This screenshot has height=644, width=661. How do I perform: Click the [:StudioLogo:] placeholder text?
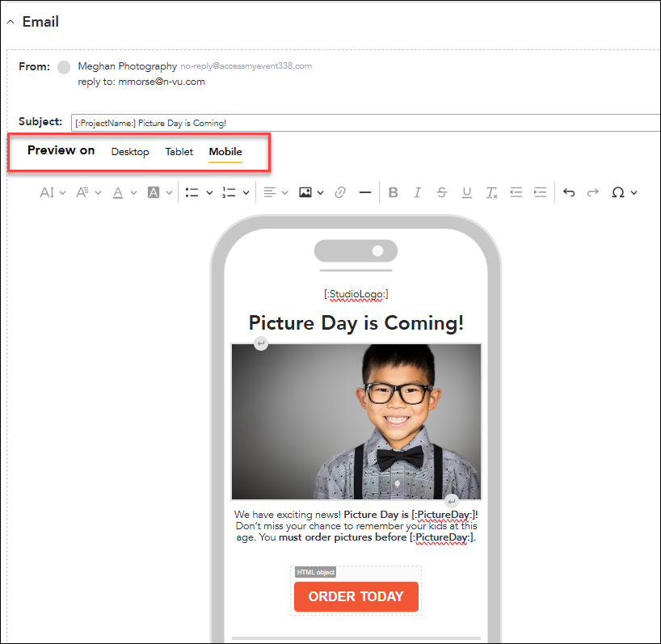point(356,294)
